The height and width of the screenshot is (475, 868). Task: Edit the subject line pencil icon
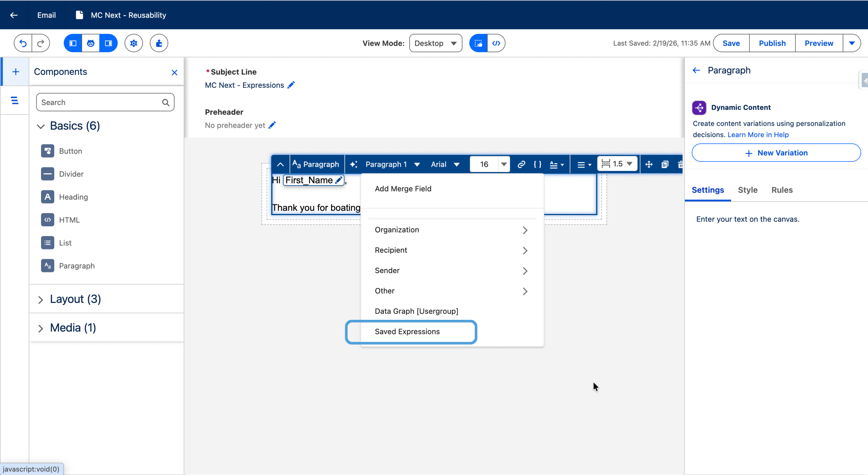(291, 85)
